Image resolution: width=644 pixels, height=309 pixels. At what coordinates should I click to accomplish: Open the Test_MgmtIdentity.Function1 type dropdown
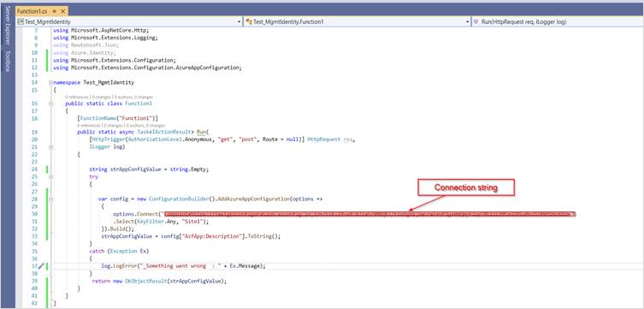(x=357, y=21)
